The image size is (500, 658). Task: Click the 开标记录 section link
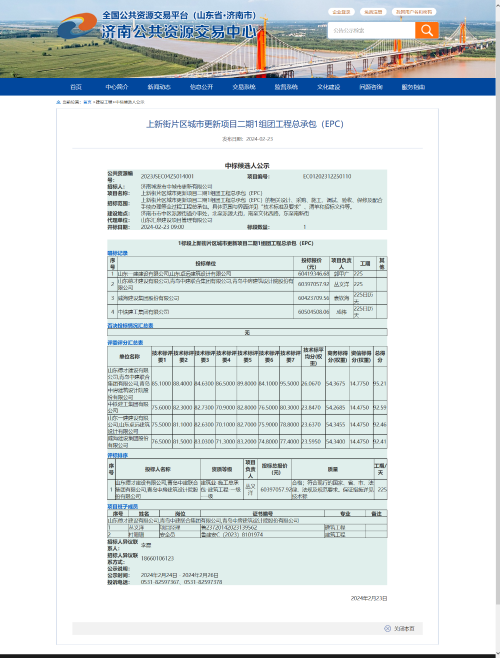pyautogui.click(x=117, y=253)
